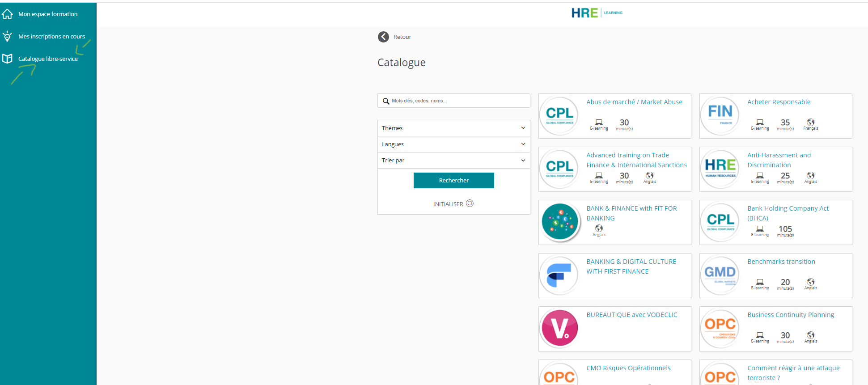Image resolution: width=868 pixels, height=385 pixels.
Task: Click the globe icon on Business Continuity Planning
Action: 811,335
